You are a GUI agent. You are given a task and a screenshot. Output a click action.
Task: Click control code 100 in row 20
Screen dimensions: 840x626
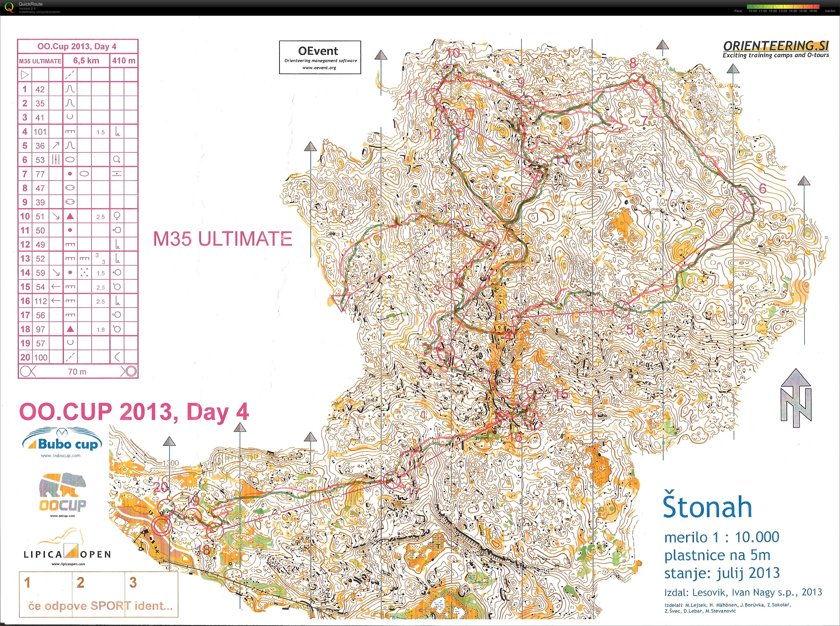pyautogui.click(x=41, y=357)
